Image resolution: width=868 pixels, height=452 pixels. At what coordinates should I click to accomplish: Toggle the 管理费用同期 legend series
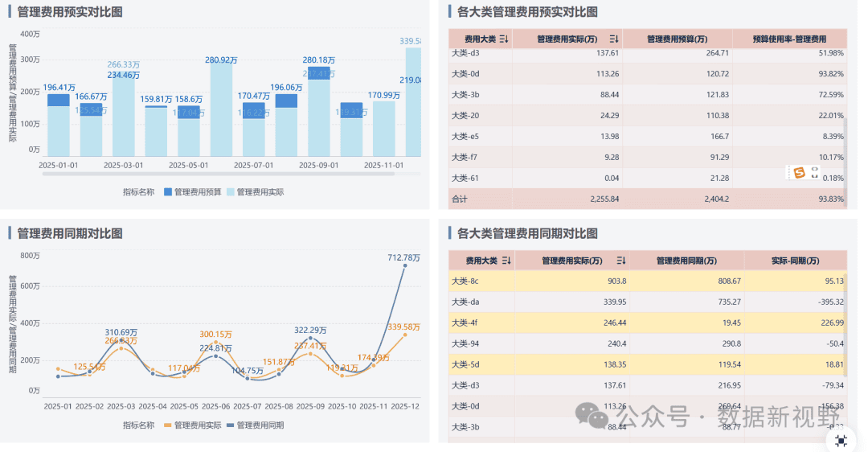click(256, 425)
